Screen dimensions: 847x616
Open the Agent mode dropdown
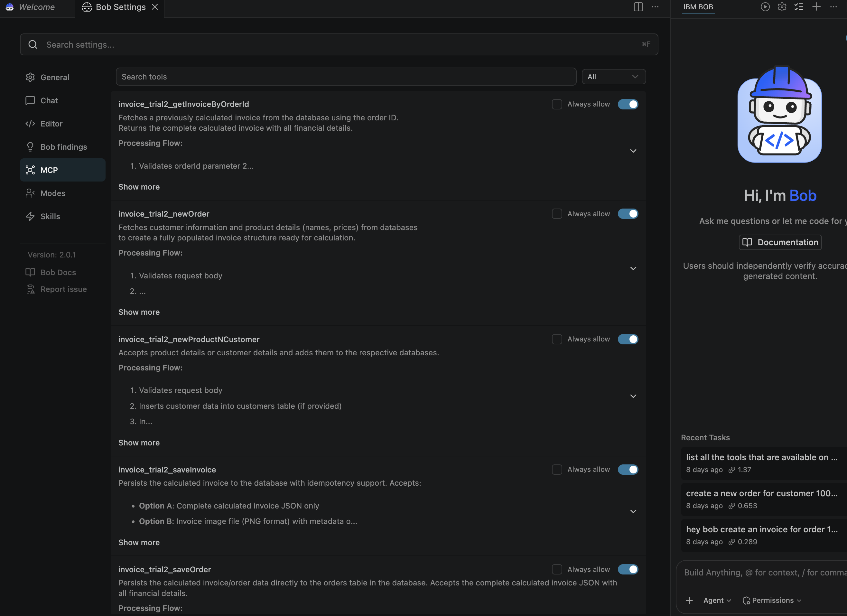pyautogui.click(x=717, y=600)
